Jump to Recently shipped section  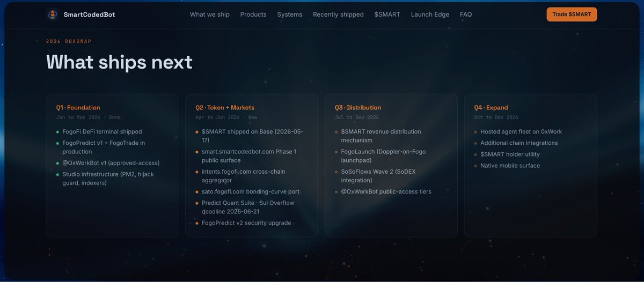point(338,14)
